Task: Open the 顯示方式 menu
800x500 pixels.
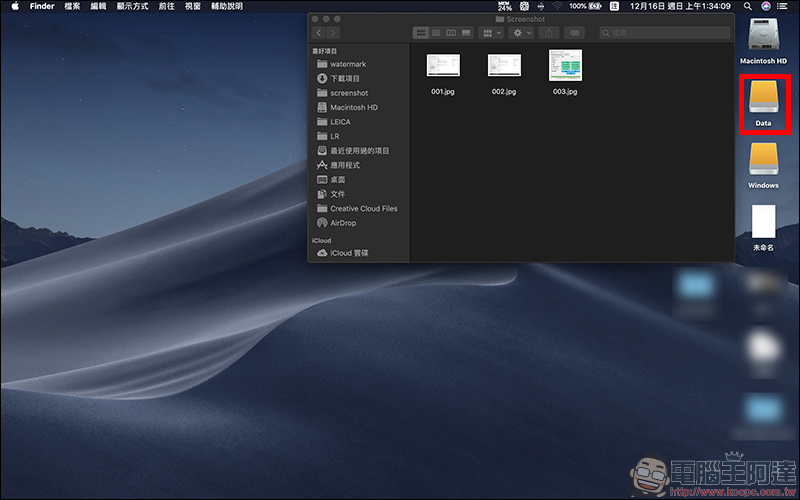Action: [132, 6]
